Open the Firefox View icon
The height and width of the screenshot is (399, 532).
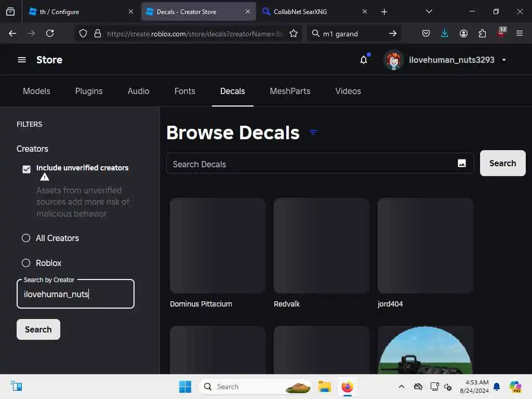[x=10, y=11]
